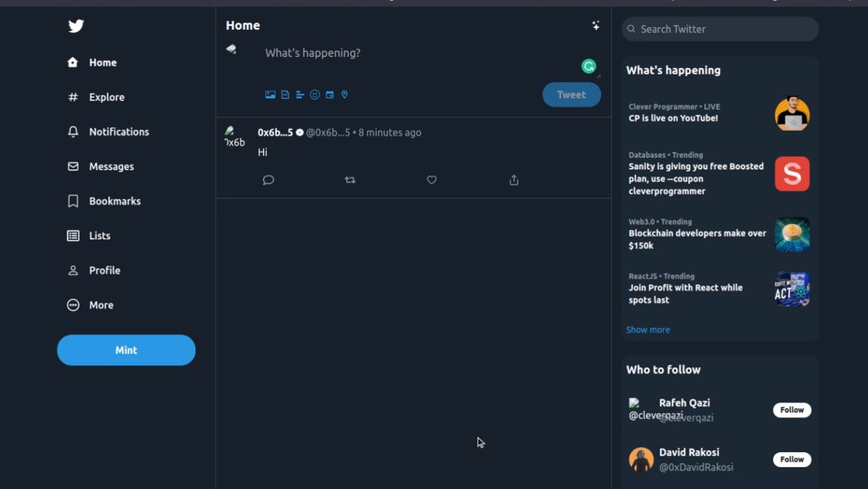This screenshot has width=868, height=489.
Task: Click Show more under What's happening
Action: click(648, 330)
